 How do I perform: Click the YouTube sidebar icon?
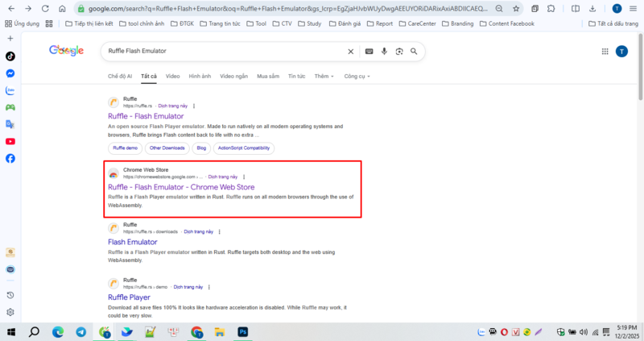pos(10,141)
